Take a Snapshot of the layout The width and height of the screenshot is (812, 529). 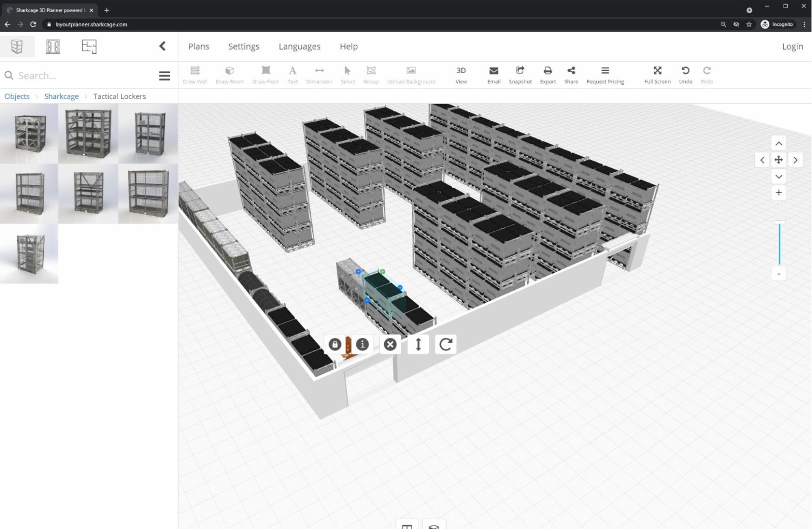(x=520, y=75)
